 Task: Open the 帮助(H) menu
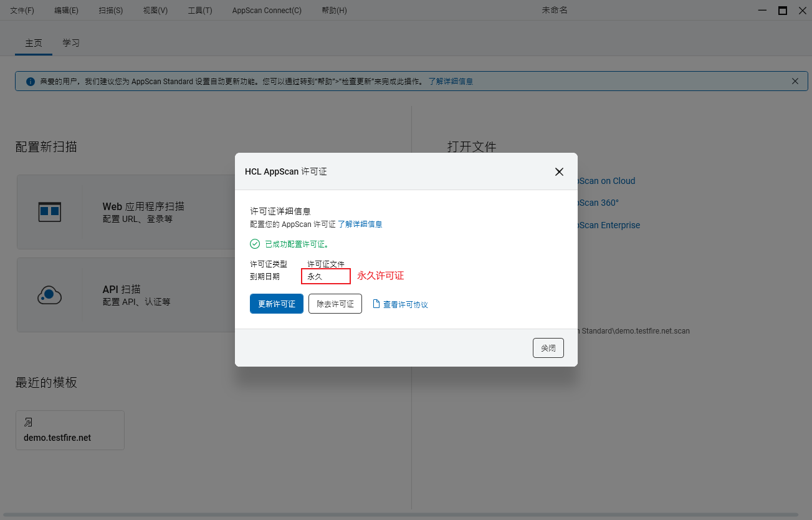tap(334, 11)
